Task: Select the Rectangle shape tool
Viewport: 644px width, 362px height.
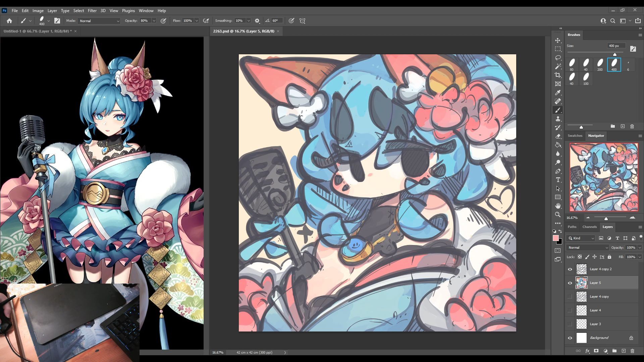Action: coord(558,197)
